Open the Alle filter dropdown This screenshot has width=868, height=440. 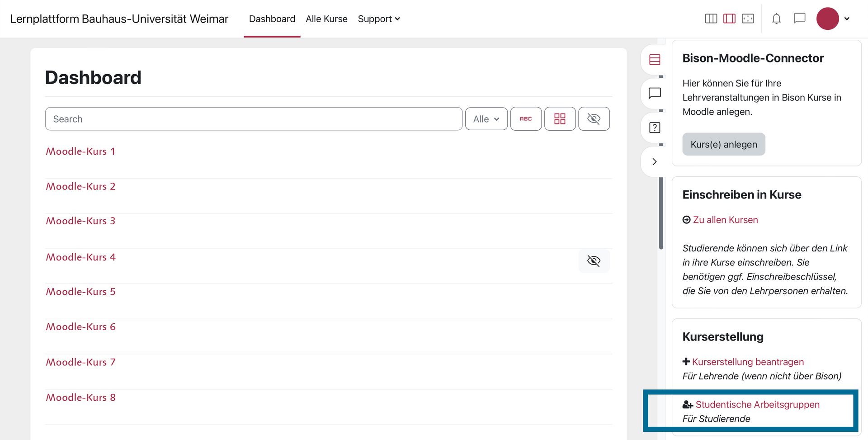coord(486,119)
